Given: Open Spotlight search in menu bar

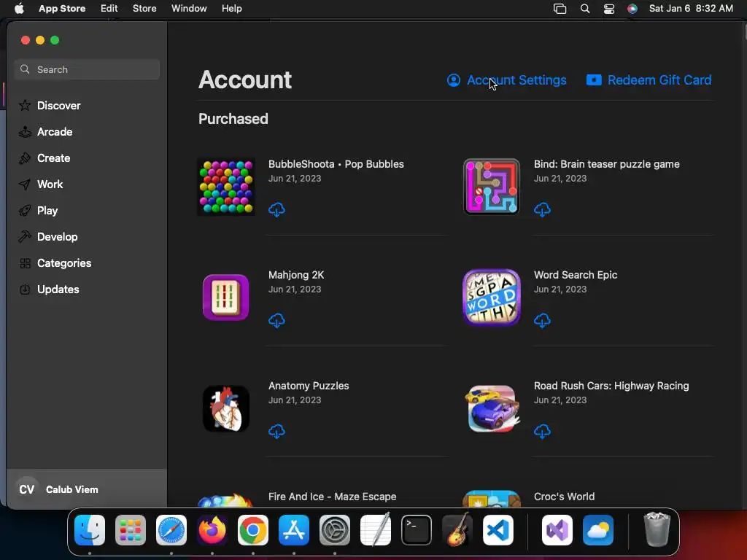Looking at the screenshot, I should (x=585, y=9).
